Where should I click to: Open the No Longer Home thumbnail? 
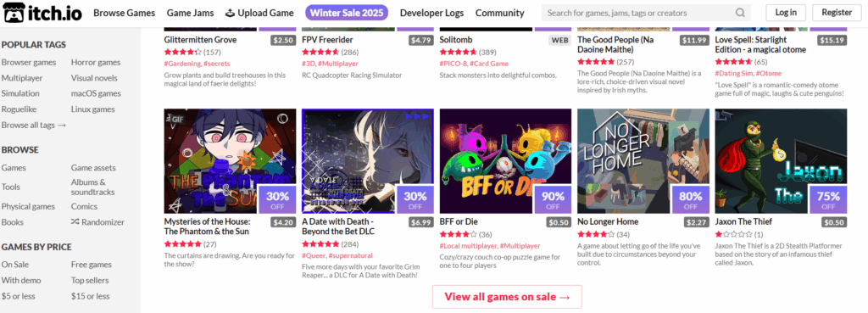tap(643, 160)
